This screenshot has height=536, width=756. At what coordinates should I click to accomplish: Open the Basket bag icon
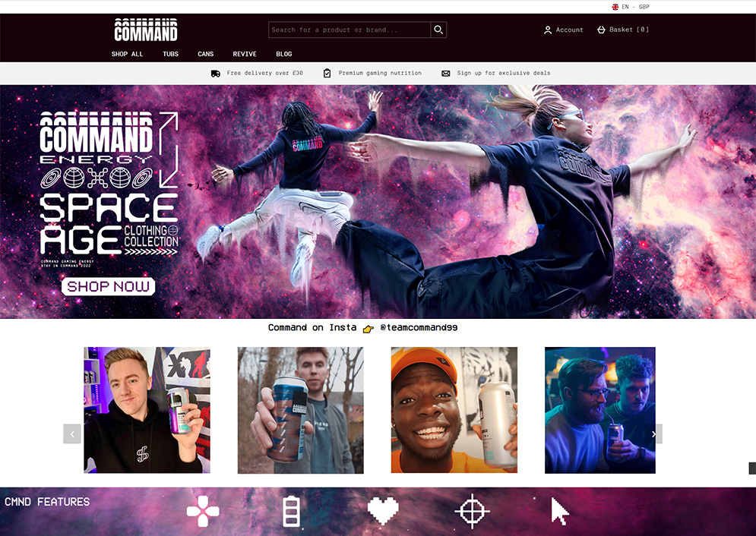point(601,30)
